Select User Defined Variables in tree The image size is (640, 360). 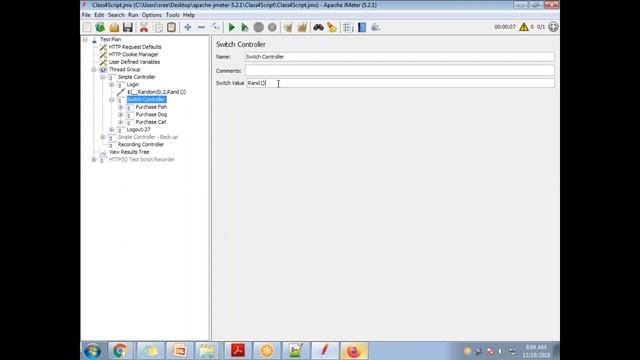coord(134,62)
